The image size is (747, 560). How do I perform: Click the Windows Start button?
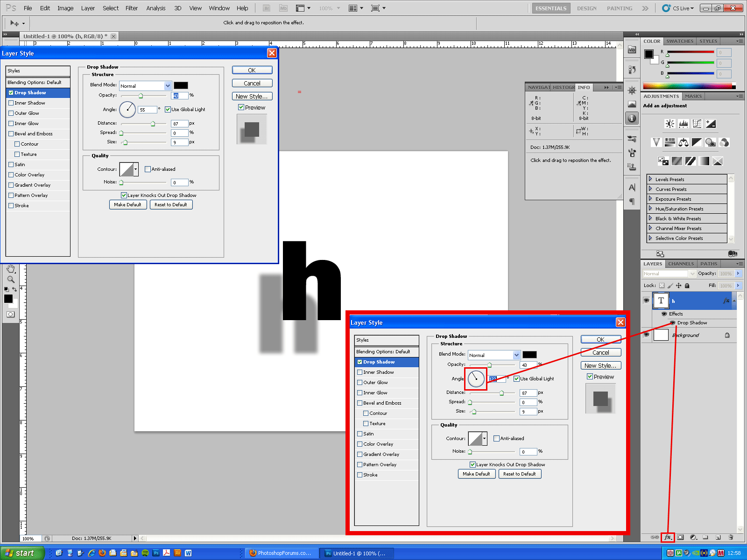click(22, 553)
